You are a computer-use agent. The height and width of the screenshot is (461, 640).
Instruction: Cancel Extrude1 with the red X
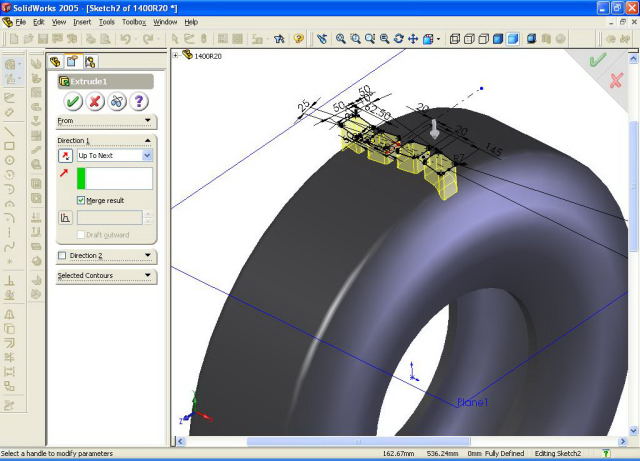click(95, 101)
